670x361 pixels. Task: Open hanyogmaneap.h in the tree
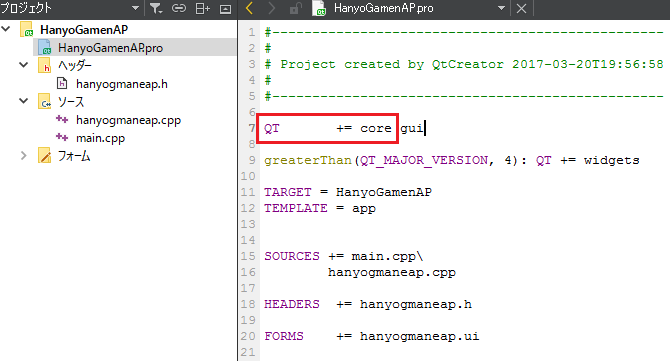(122, 84)
